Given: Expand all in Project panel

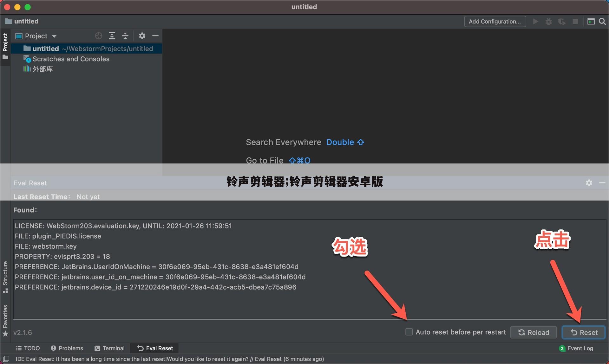Looking at the screenshot, I should point(112,36).
